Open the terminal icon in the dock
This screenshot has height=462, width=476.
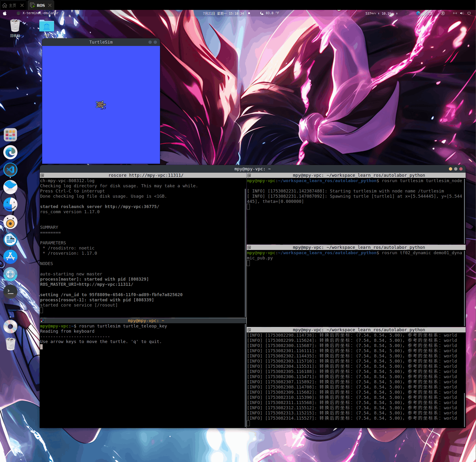[x=10, y=291]
